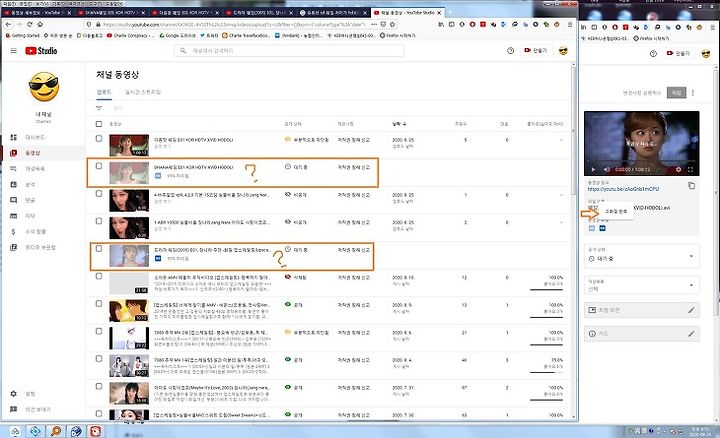The height and width of the screenshot is (438, 720).
Task: Mute the right preview player volume icon
Action: point(606,169)
